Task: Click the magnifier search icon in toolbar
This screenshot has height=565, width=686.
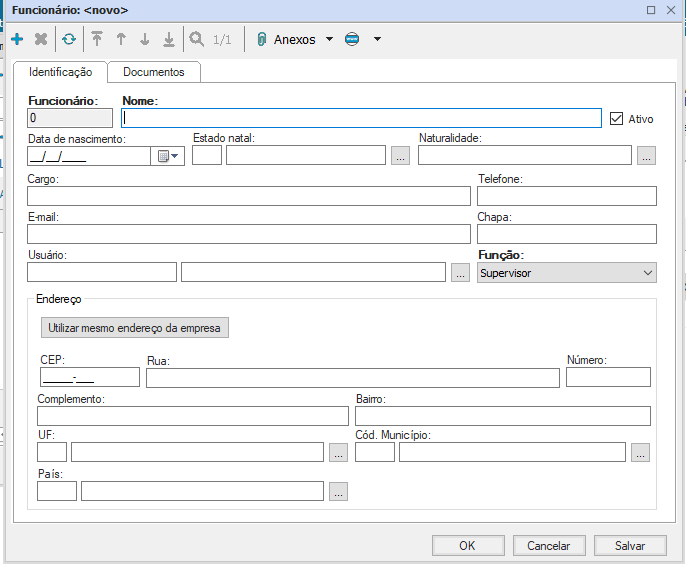Action: tap(197, 40)
